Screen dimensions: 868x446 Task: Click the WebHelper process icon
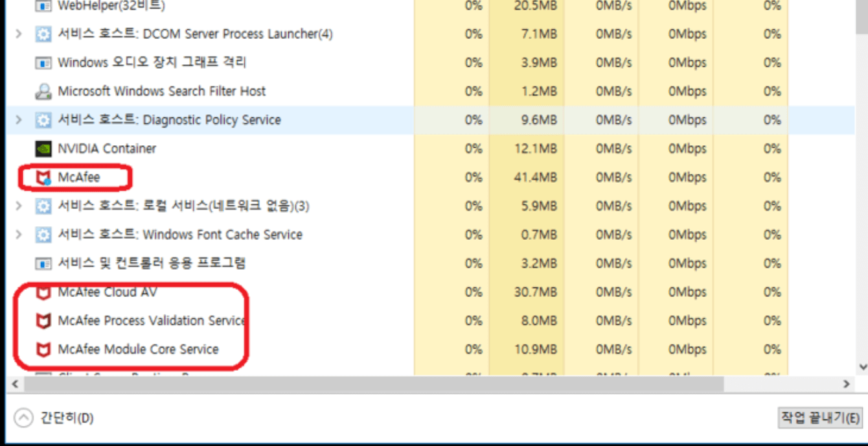43,6
